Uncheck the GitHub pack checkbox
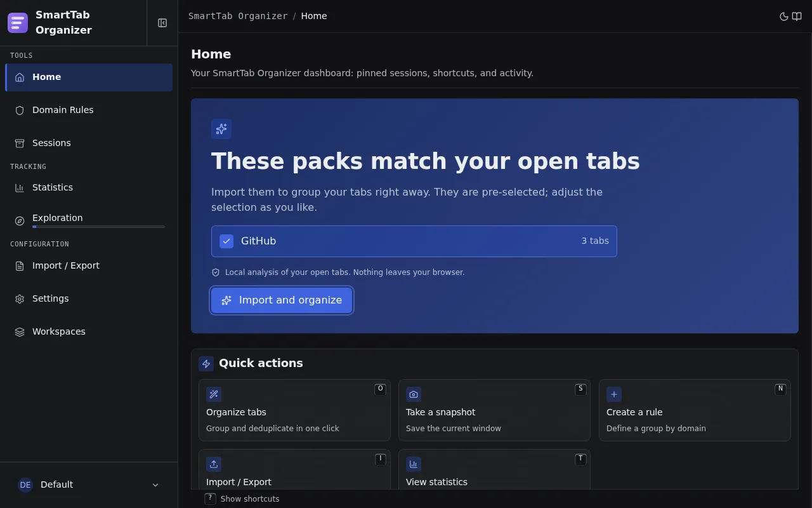The height and width of the screenshot is (508, 812). (226, 241)
